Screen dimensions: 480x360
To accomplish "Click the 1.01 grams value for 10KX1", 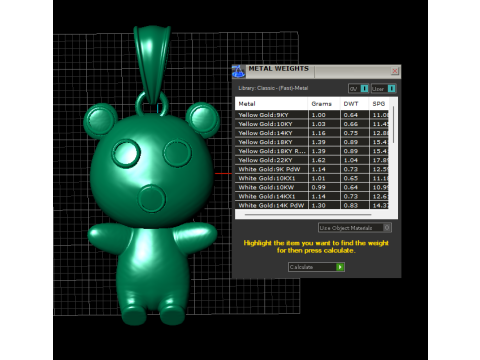I will click(x=318, y=178).
